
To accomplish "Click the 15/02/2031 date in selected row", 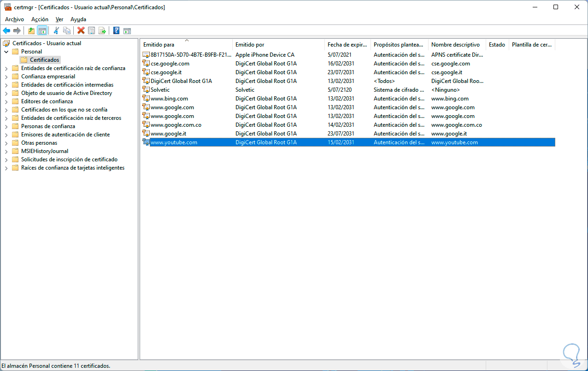I will pyautogui.click(x=341, y=142).
